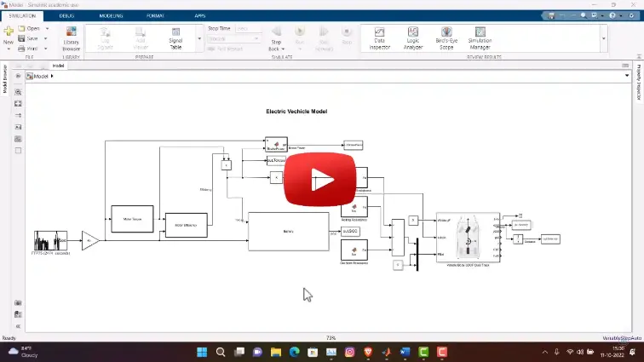This screenshot has width=644, height=362.
Task: Open the Library Browser
Action: 72,38
